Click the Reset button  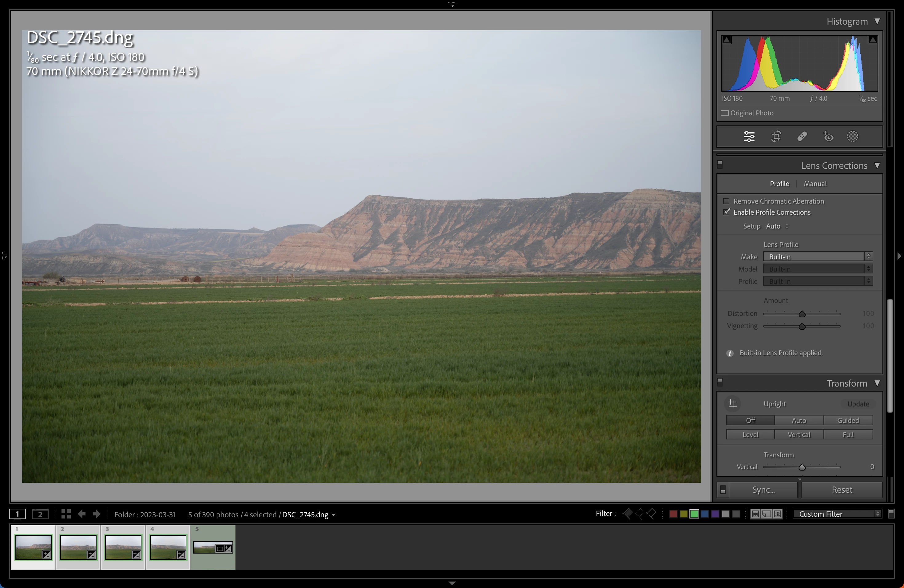click(x=842, y=490)
